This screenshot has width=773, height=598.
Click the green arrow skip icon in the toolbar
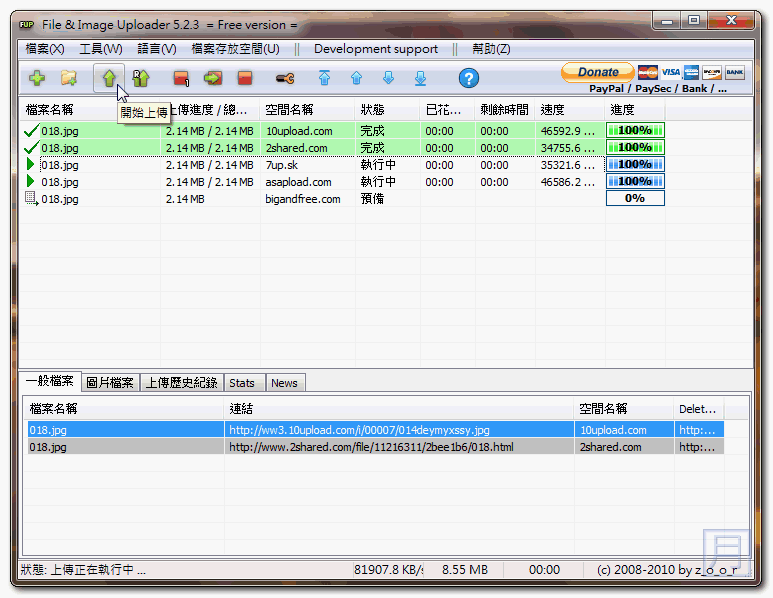tap(213, 78)
